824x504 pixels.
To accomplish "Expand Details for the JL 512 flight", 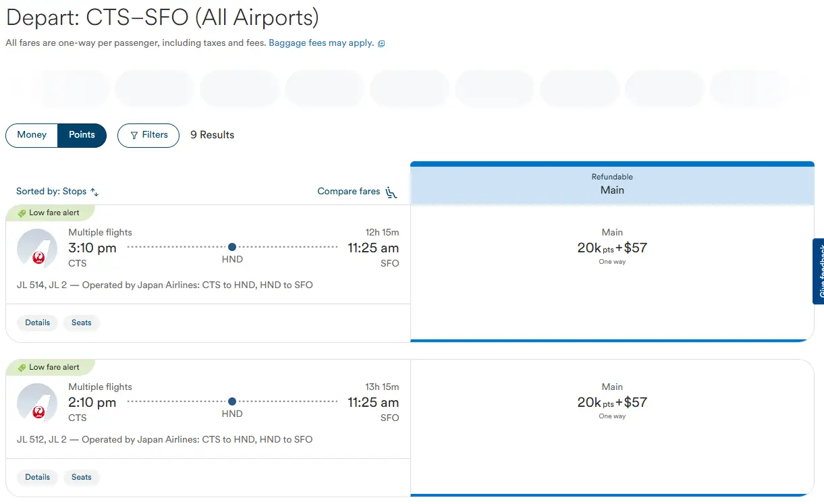I will point(38,477).
